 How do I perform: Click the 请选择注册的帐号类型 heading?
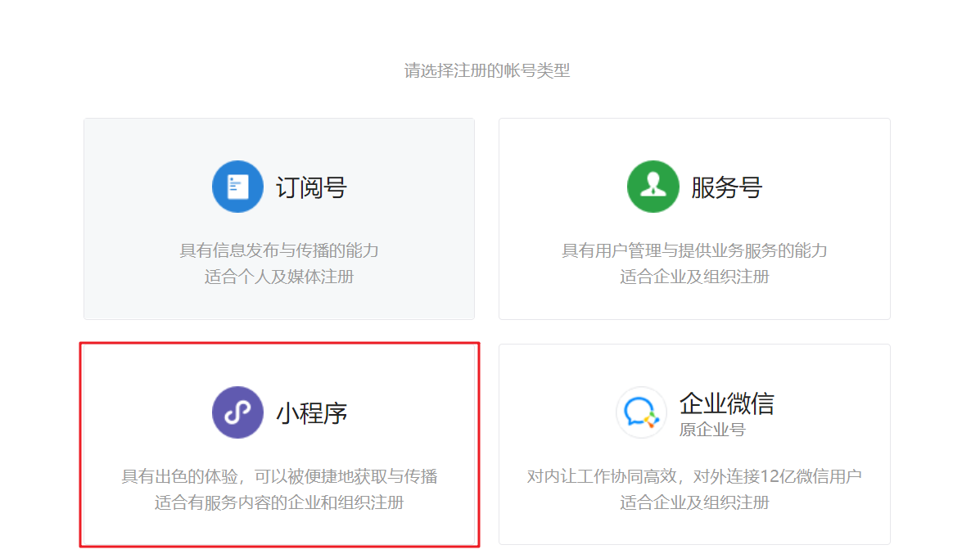487,70
